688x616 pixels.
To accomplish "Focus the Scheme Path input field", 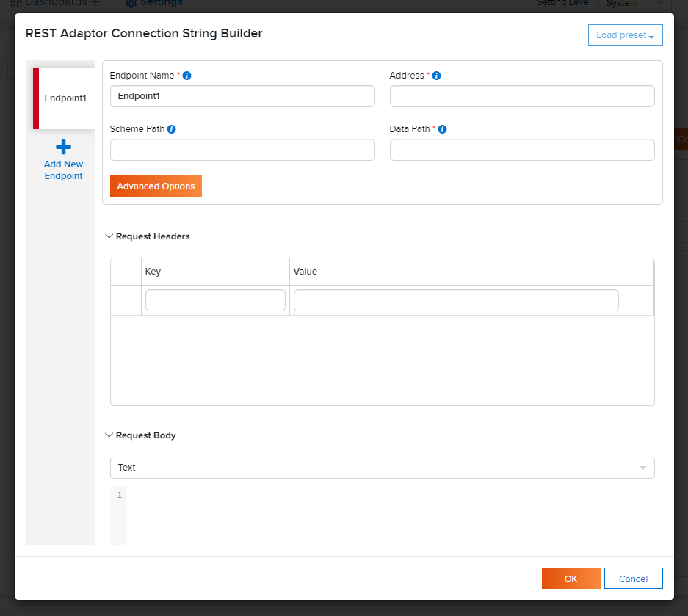I will (x=242, y=150).
